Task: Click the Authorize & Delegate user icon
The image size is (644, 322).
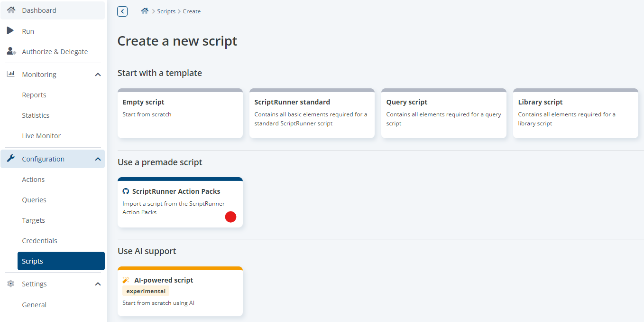Action: coord(11,51)
